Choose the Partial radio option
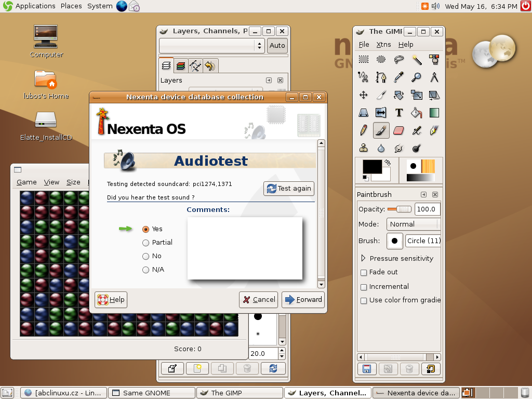Image resolution: width=532 pixels, height=399 pixels. [146, 243]
